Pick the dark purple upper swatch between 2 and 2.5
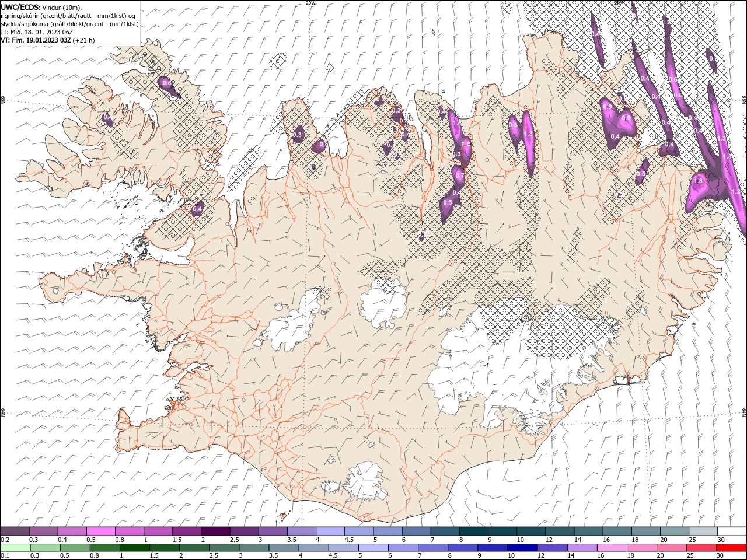 click(x=215, y=531)
